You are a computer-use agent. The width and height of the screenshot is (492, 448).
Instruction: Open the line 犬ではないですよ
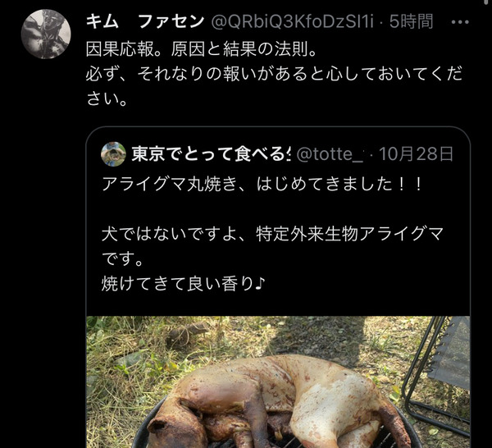[x=272, y=234]
